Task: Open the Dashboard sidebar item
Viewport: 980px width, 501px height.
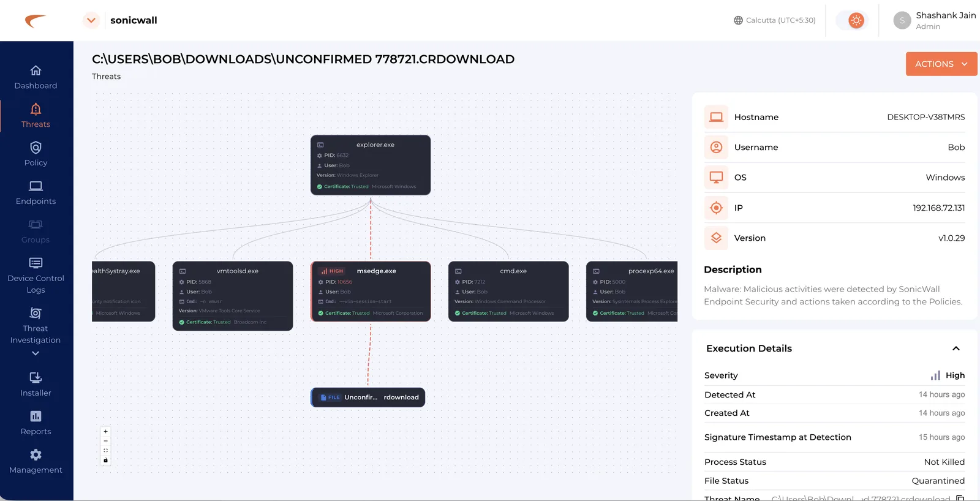Action: pos(36,78)
